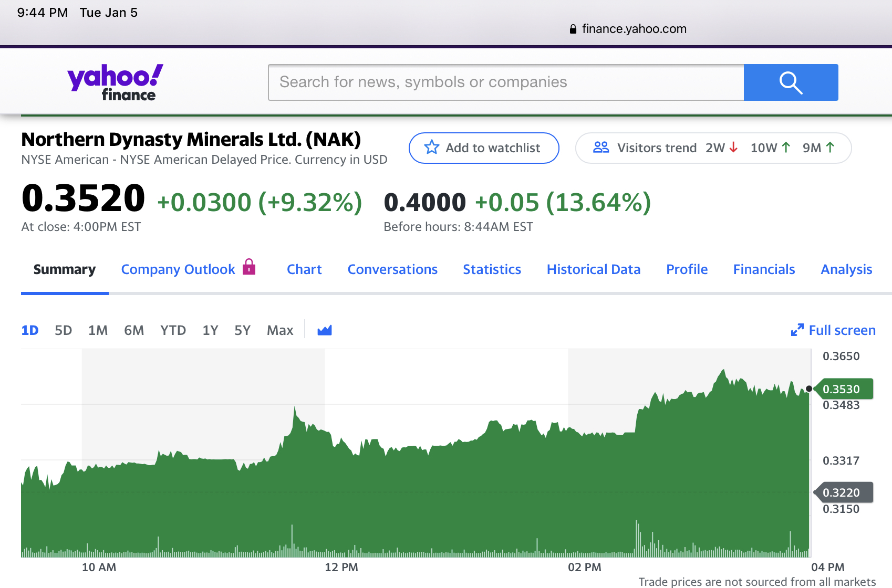
Task: Click the Yahoo Finance logo
Action: click(115, 82)
